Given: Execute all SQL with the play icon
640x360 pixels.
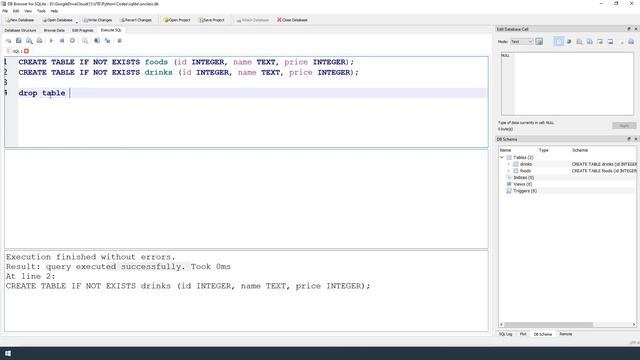Looking at the screenshot, I should pyautogui.click(x=51, y=41).
